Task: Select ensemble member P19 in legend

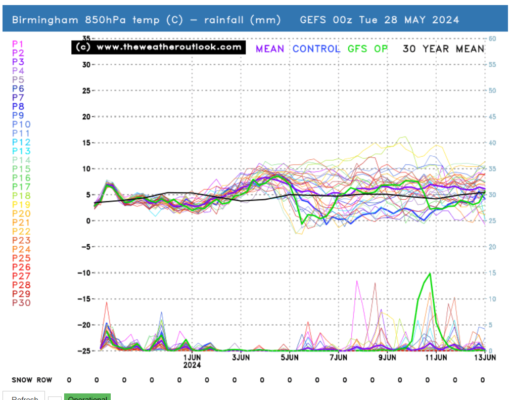Action: (21, 205)
